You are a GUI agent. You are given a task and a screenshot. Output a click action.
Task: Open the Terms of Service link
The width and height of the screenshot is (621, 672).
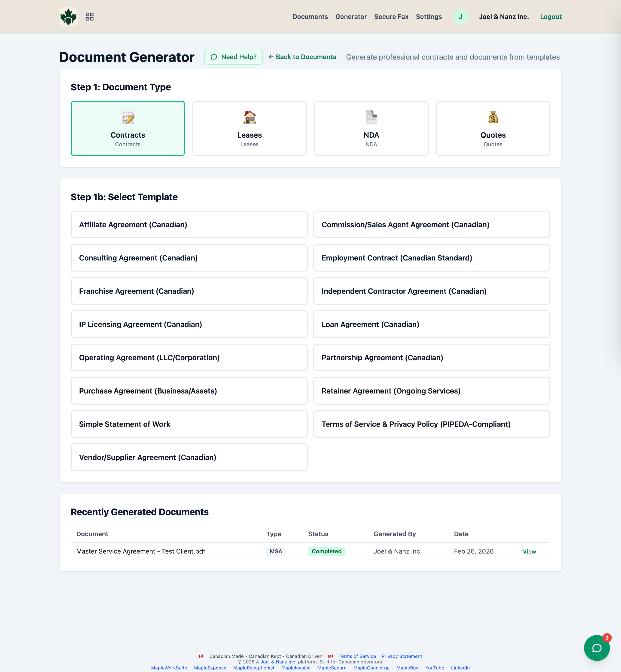357,656
